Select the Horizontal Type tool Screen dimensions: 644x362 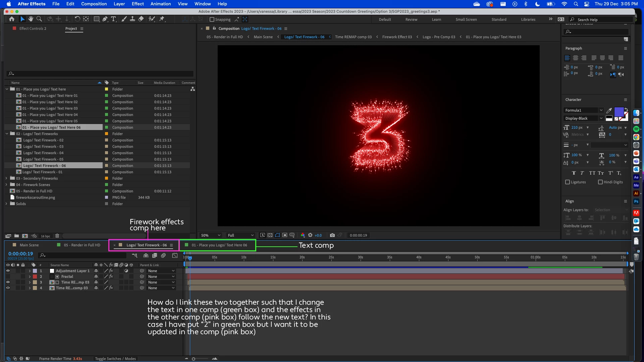(113, 19)
